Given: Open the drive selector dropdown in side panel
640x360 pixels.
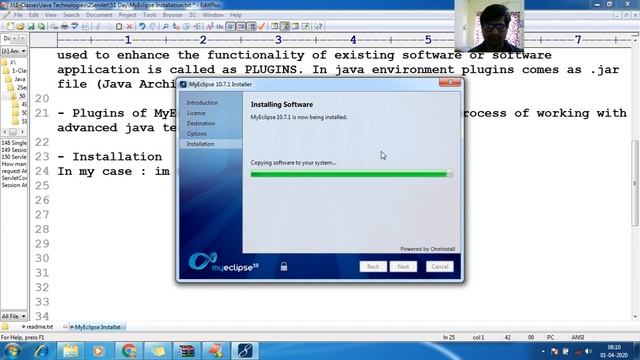Looking at the screenshot, I should tap(23, 51).
